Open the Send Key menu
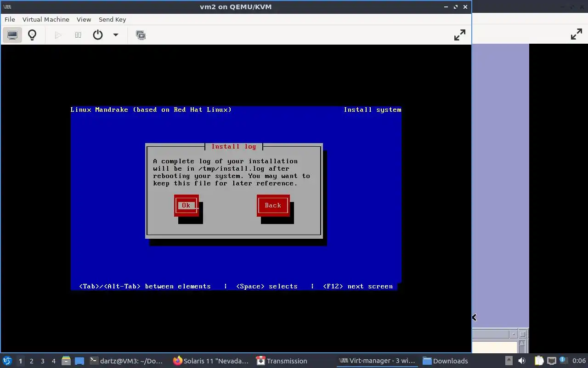 point(112,19)
